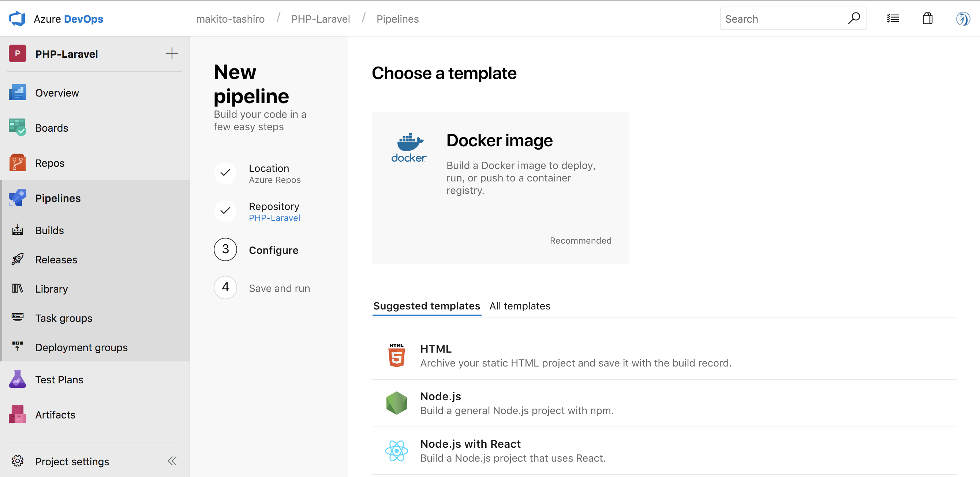Image resolution: width=980 pixels, height=477 pixels.
Task: Click makito-tashiro in the breadcrumb
Action: click(x=230, y=19)
